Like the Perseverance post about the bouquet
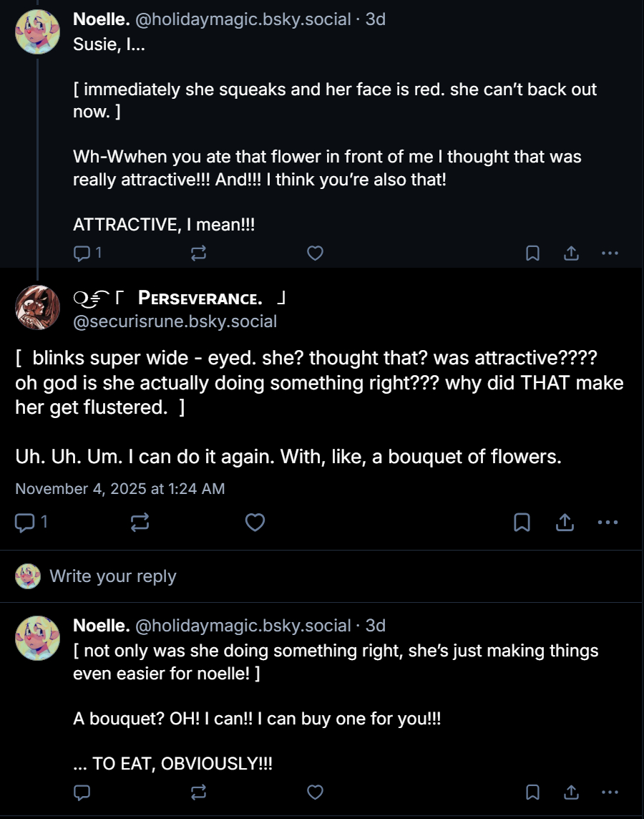Viewport: 644px width, 819px height. tap(255, 523)
